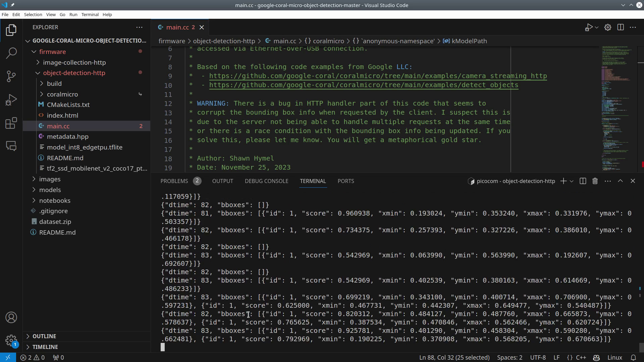This screenshot has width=644, height=362.
Task: Open Run and Debug in activity bar
Action: [x=11, y=100]
